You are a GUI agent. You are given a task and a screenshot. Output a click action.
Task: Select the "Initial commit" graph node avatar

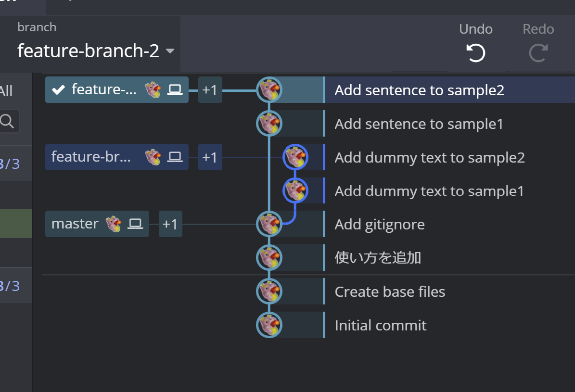[269, 325]
